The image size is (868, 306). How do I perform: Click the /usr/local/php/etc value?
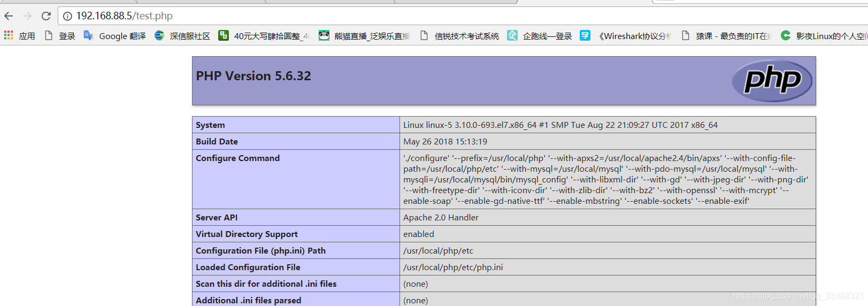click(x=438, y=250)
